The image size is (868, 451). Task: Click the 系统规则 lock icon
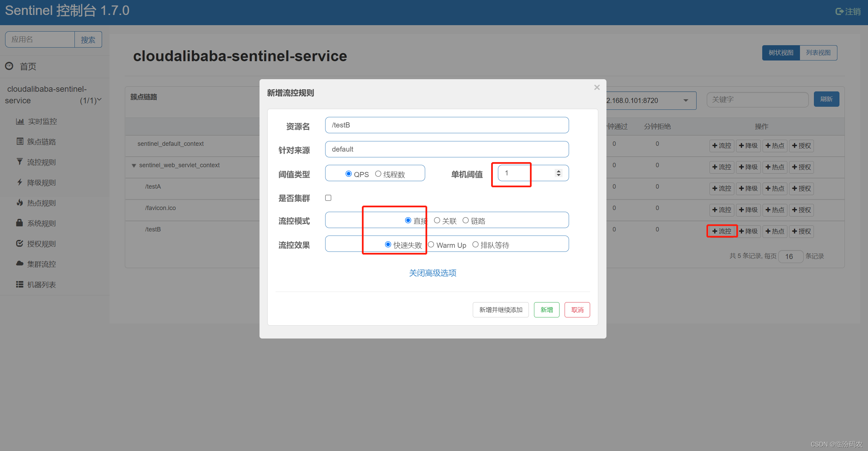pyautogui.click(x=19, y=223)
